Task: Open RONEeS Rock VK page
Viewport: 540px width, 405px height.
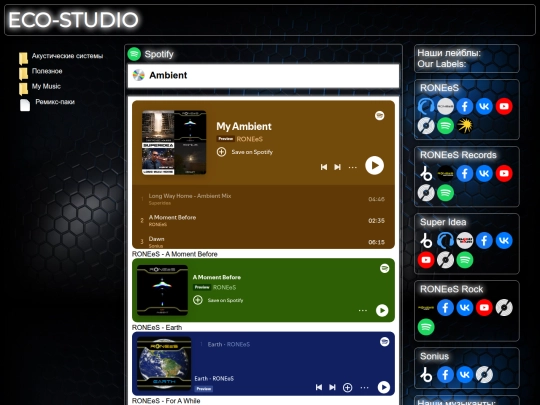Action: tap(465, 308)
